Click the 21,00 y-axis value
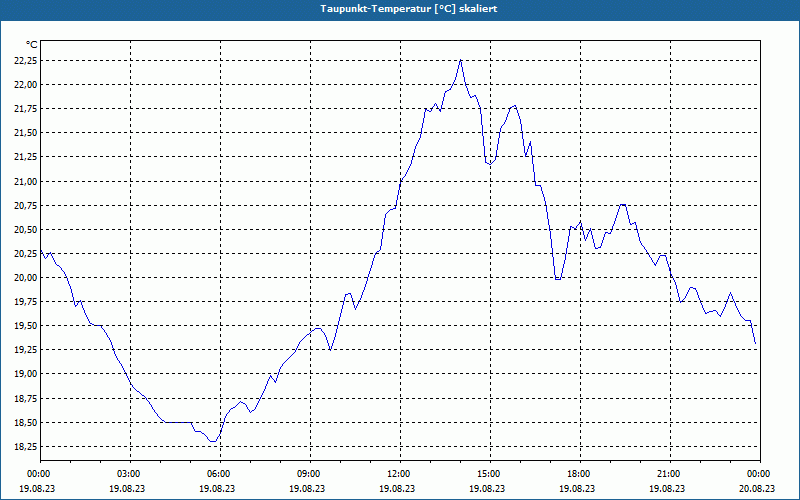Viewport: 800px width, 500px height. 25,182
